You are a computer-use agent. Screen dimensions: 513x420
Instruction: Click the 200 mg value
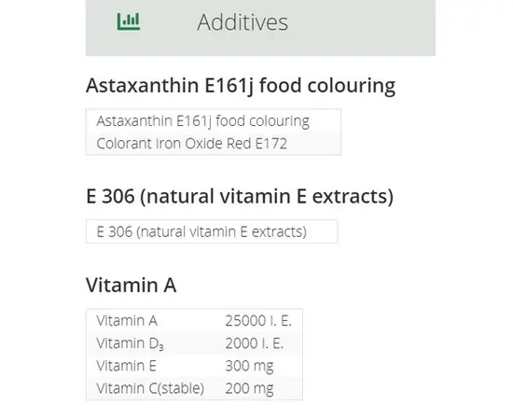[x=249, y=389]
